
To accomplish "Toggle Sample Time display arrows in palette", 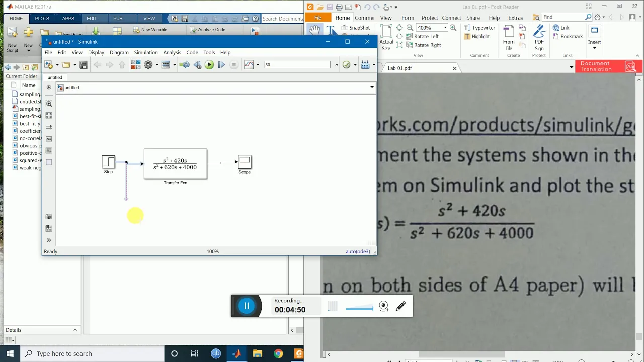I will click(49, 127).
